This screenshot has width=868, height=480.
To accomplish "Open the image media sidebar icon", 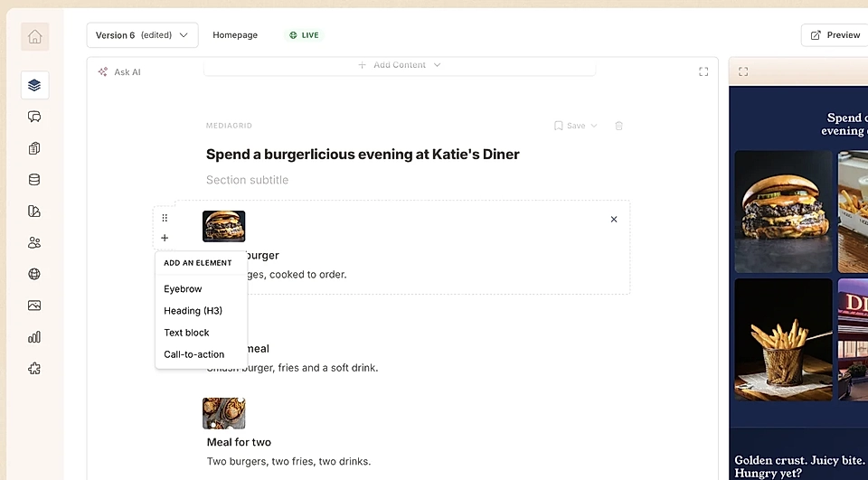I will [x=34, y=306].
